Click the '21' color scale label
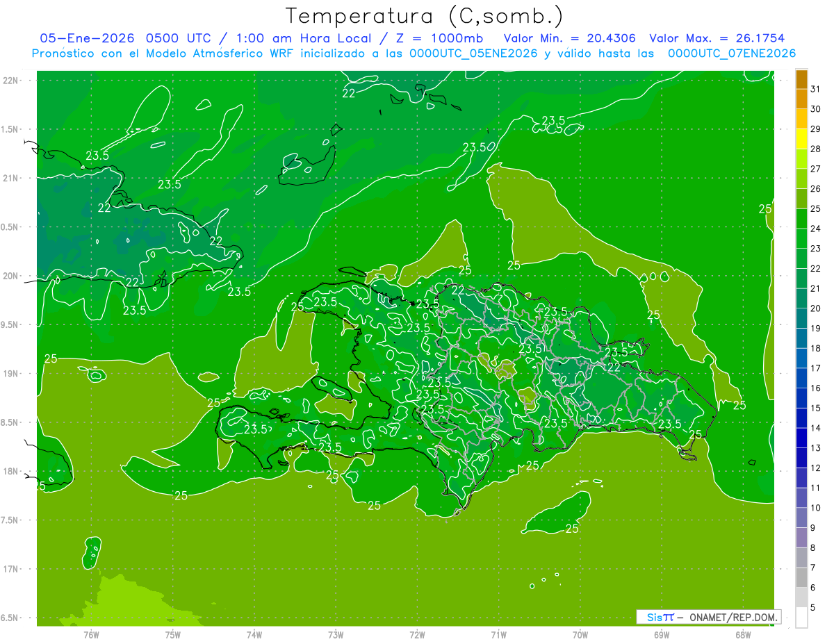Screen dimensions: 834x644 [816, 288]
